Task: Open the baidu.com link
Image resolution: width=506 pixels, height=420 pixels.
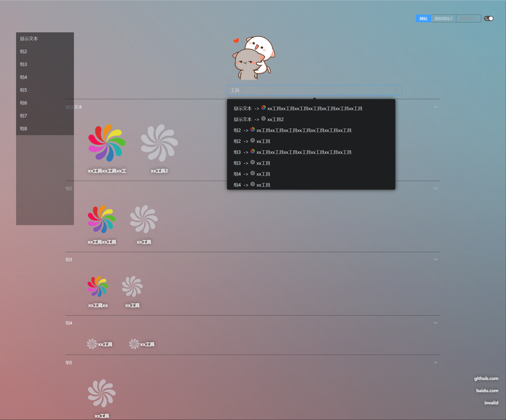Action: (x=487, y=390)
